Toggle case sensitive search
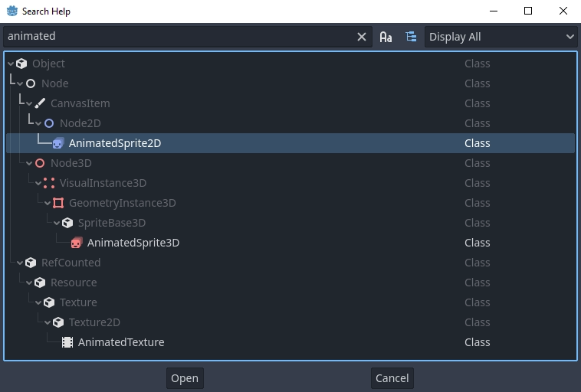The width and height of the screenshot is (581, 392). (x=386, y=37)
